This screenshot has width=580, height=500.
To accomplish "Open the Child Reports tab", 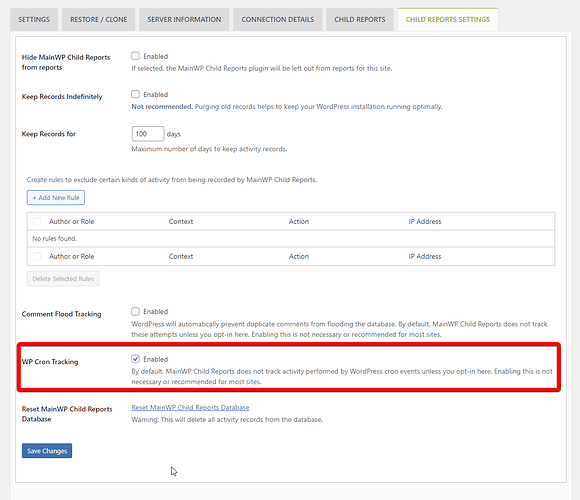I will (360, 19).
